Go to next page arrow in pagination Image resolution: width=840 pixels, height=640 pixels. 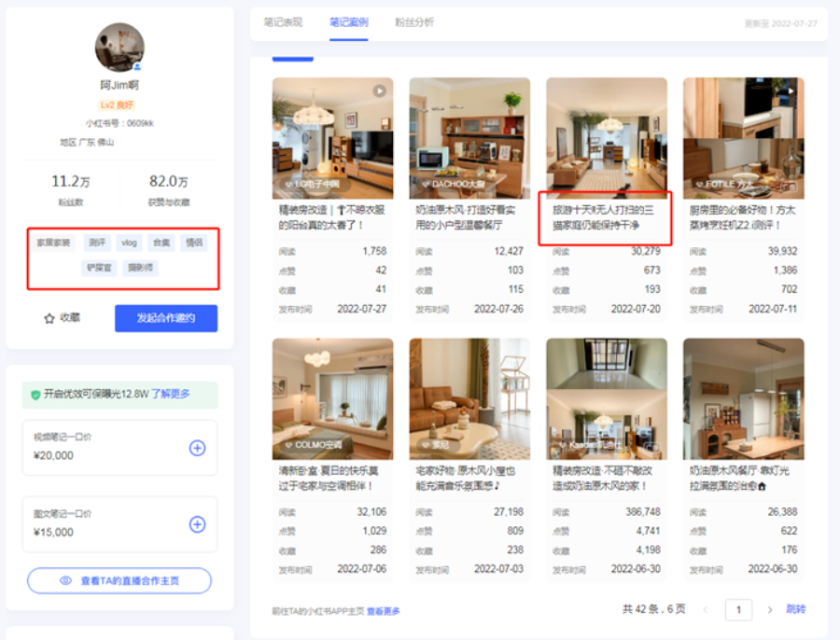[x=770, y=609]
